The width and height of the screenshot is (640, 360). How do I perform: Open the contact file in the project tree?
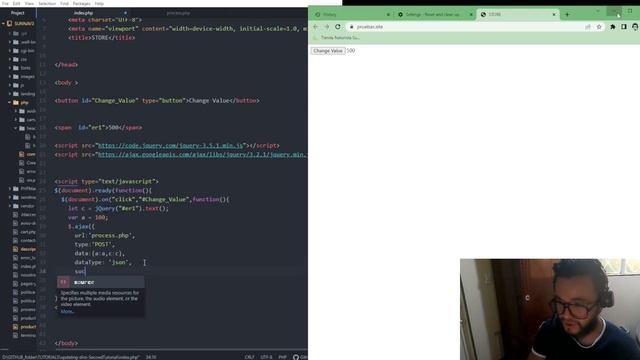(24, 240)
